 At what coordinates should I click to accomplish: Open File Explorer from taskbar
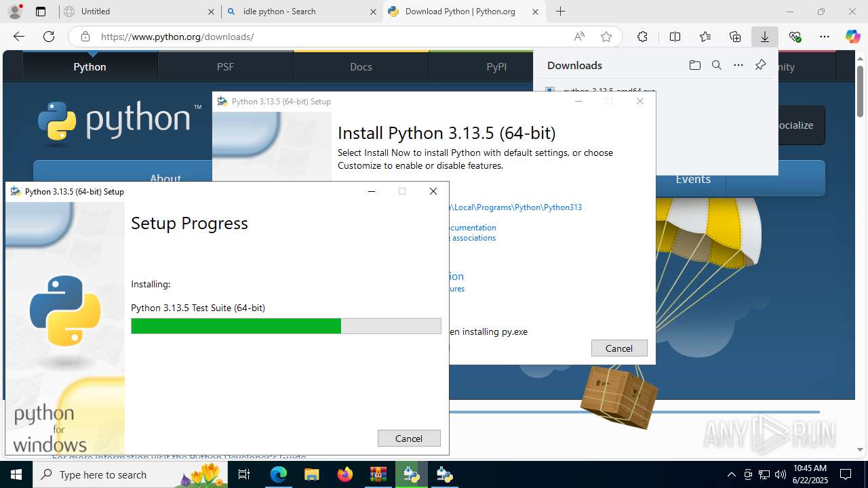pos(311,474)
